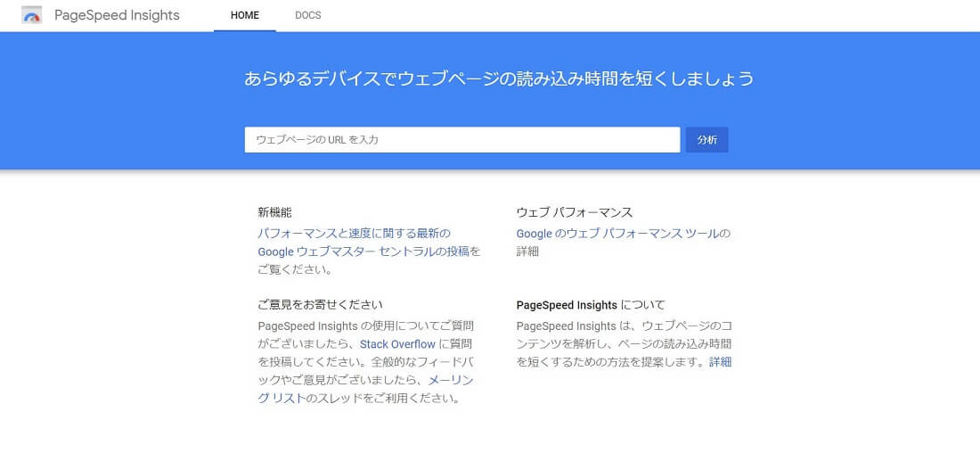The width and height of the screenshot is (980, 470).
Task: Open the HOME tab
Action: 244,16
